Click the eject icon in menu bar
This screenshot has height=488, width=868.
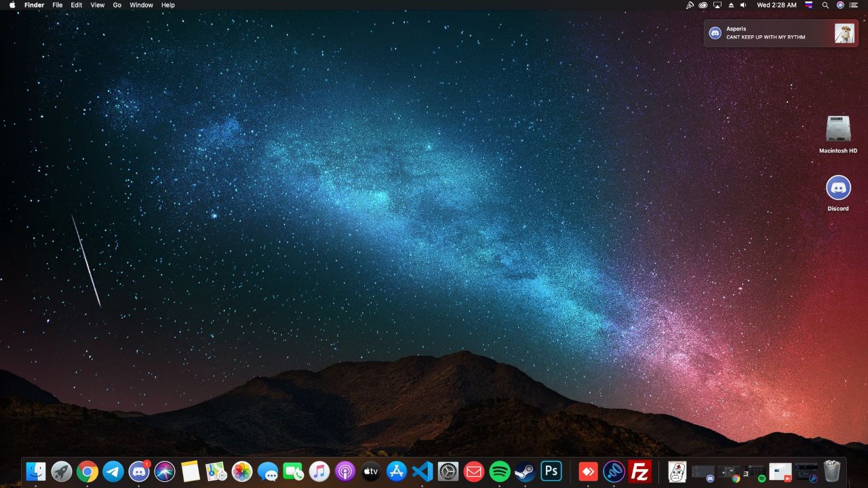(730, 5)
